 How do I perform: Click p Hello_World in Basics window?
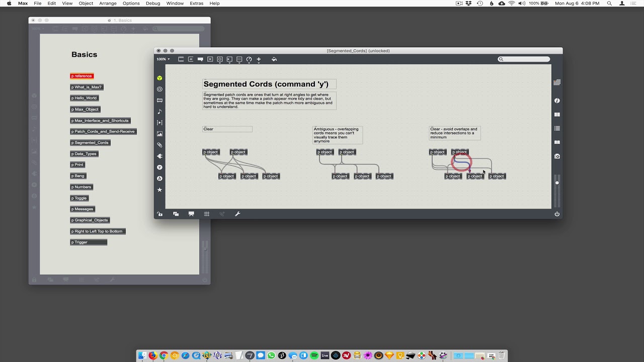click(x=84, y=98)
